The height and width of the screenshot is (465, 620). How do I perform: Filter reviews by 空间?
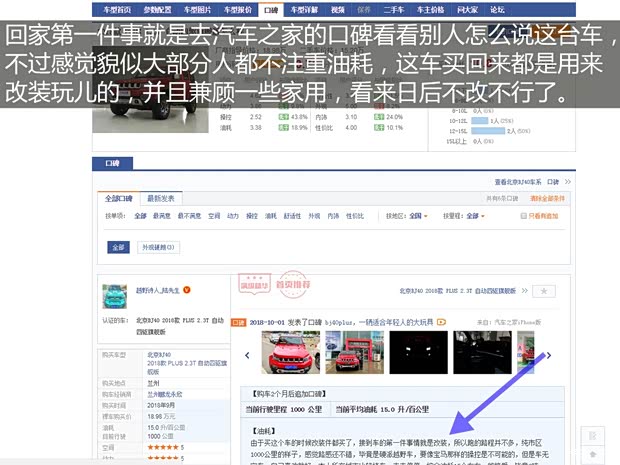pos(214,216)
